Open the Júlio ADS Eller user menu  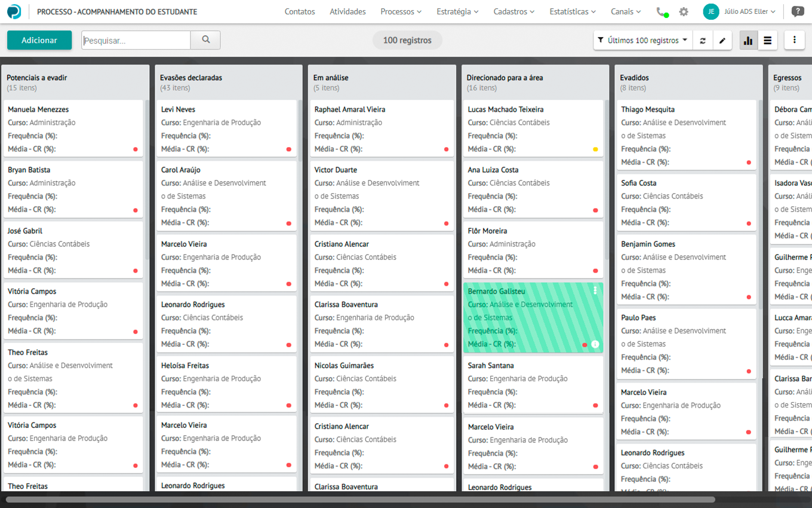point(740,11)
